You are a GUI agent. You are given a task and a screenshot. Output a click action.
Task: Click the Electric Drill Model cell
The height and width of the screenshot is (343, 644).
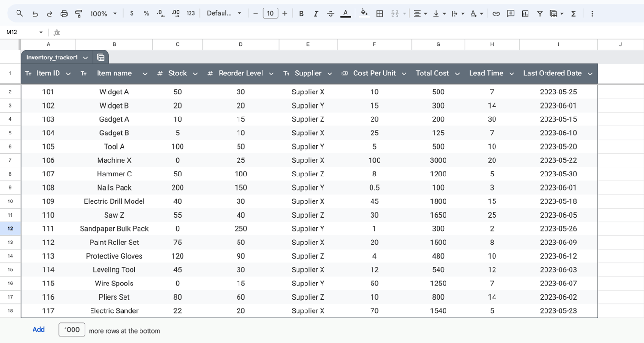coord(114,201)
